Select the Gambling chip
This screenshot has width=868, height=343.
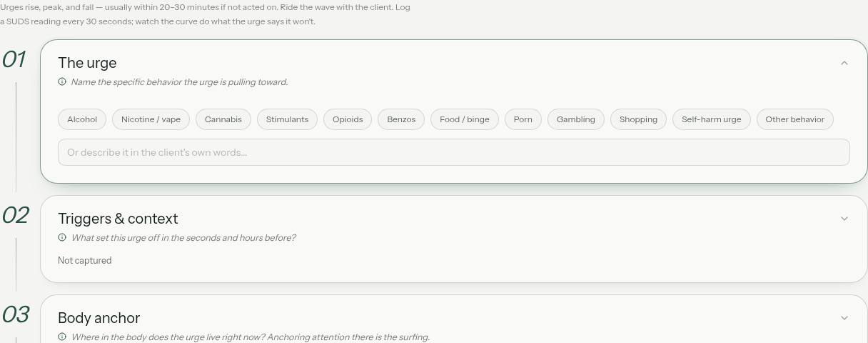point(576,119)
